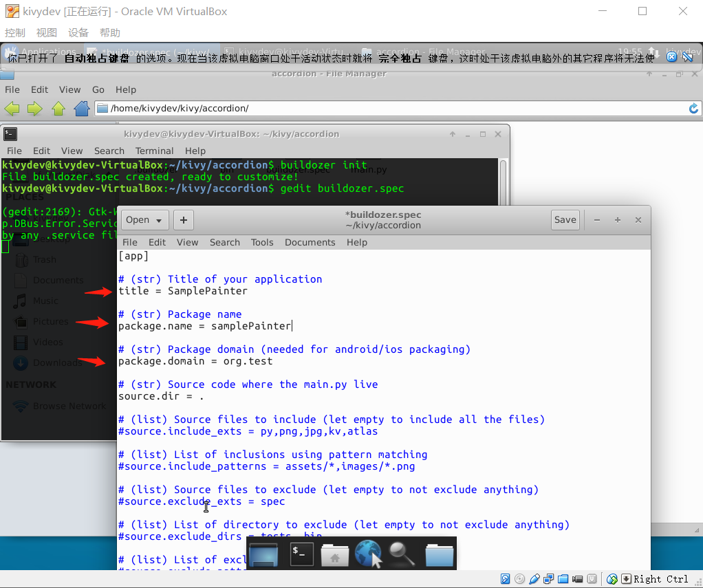Screen dimensions: 703x588
Task: Open folder icon at dock end
Action: point(440,554)
